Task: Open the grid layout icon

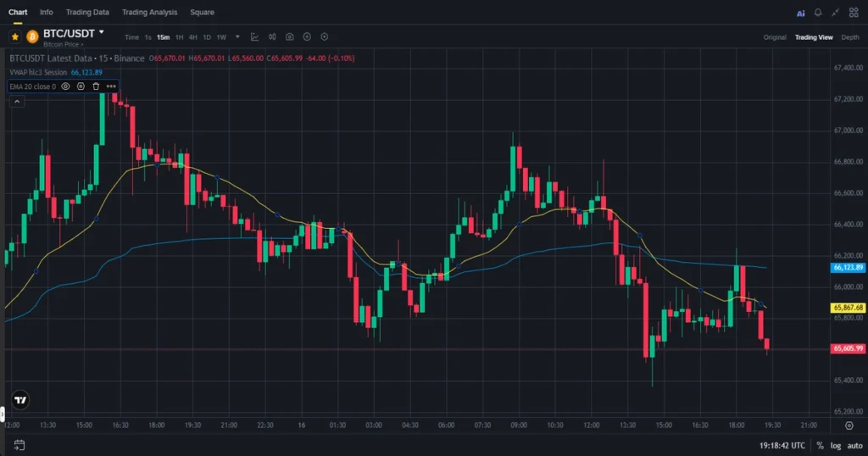Action: 854,12
